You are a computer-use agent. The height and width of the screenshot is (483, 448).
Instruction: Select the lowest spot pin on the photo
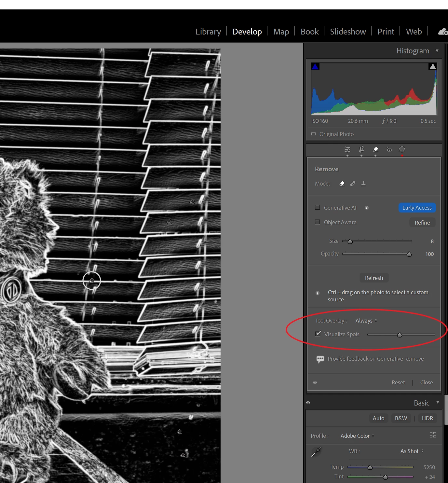[x=183, y=455]
